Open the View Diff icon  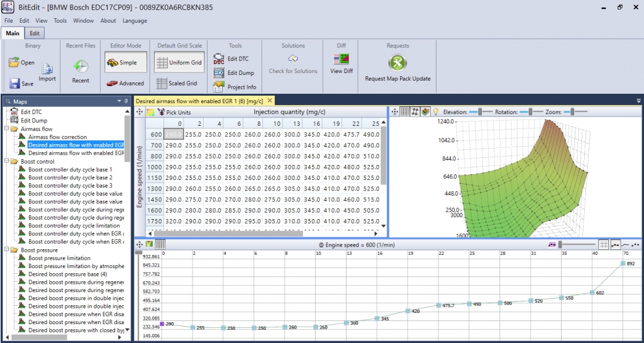341,59
